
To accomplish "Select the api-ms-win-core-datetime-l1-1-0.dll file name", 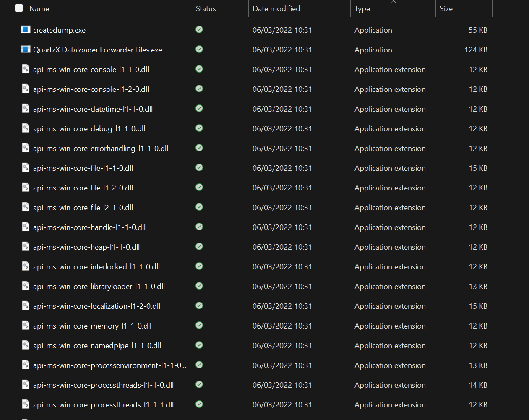I will pos(93,109).
